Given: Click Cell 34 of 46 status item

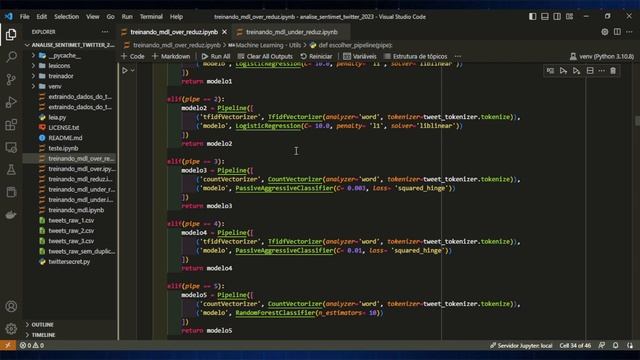Looking at the screenshot, I should click(575, 345).
